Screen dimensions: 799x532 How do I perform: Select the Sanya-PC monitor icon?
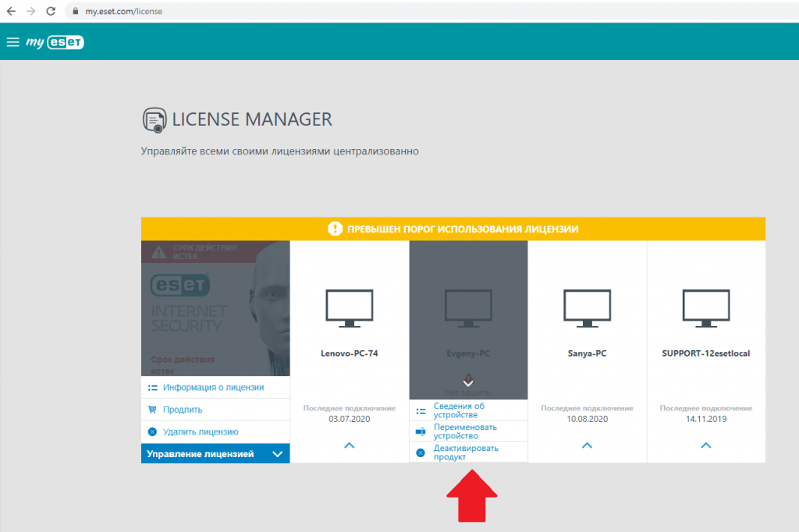coord(587,308)
